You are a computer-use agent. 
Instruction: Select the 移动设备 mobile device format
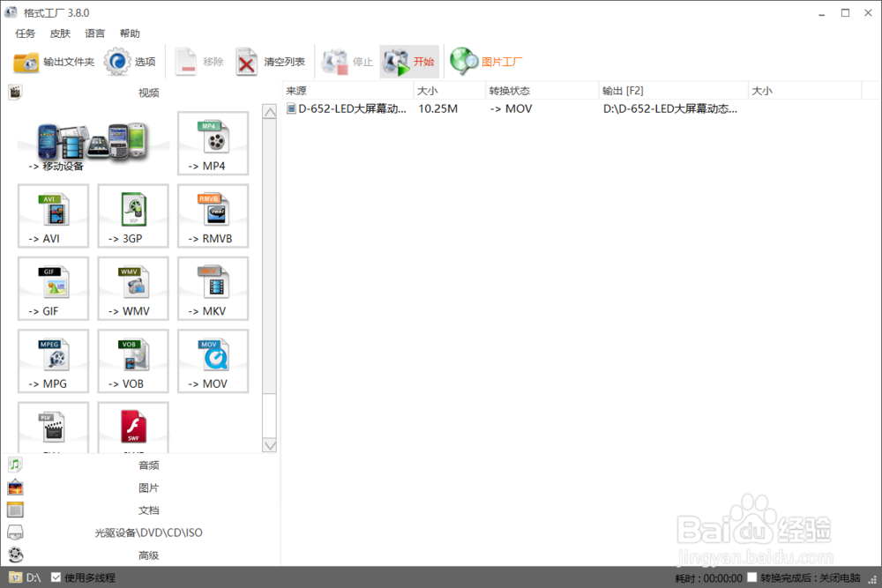click(93, 144)
